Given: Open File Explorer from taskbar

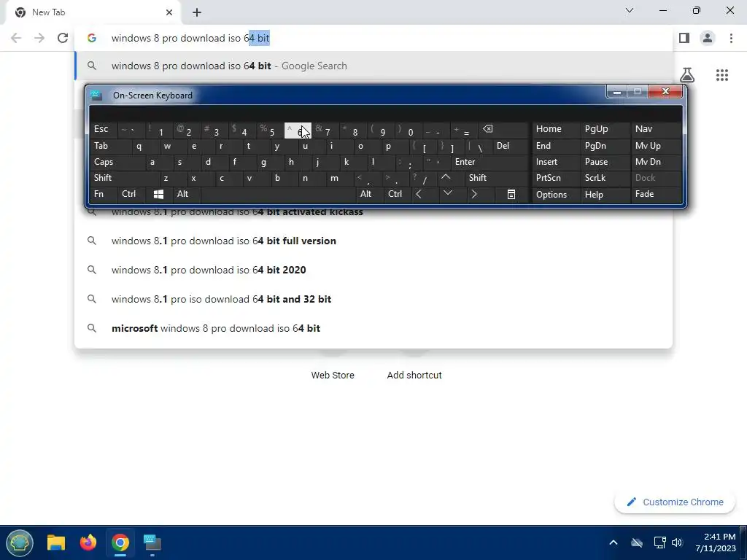Looking at the screenshot, I should [x=55, y=542].
